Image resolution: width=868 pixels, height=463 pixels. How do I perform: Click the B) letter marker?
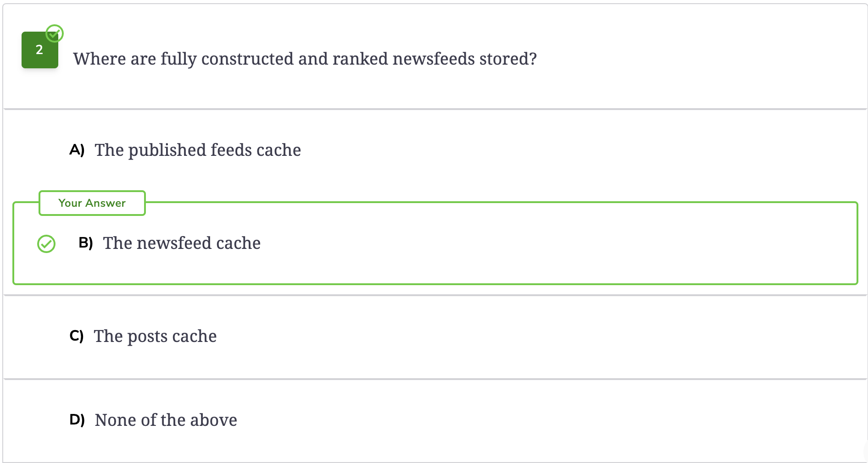[86, 243]
